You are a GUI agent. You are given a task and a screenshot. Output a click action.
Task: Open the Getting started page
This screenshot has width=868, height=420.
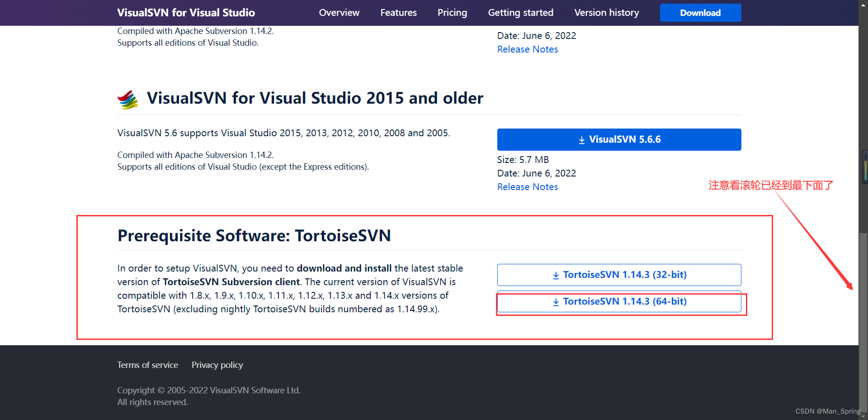[x=520, y=13]
